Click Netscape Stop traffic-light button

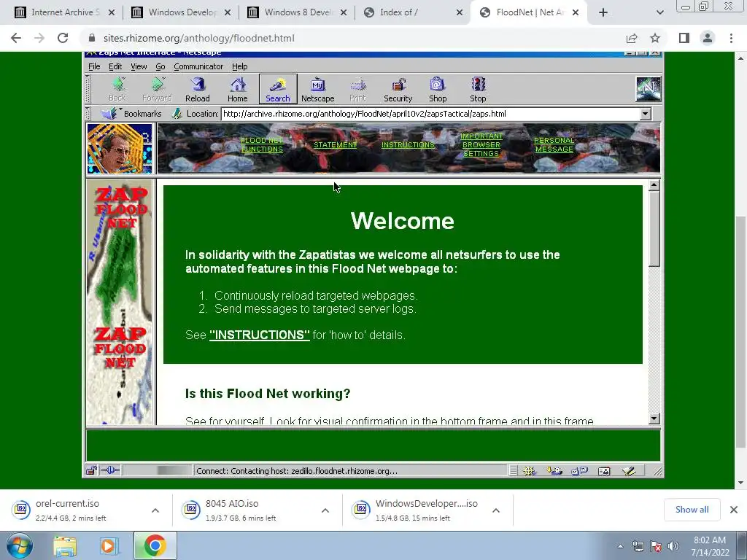coord(478,89)
